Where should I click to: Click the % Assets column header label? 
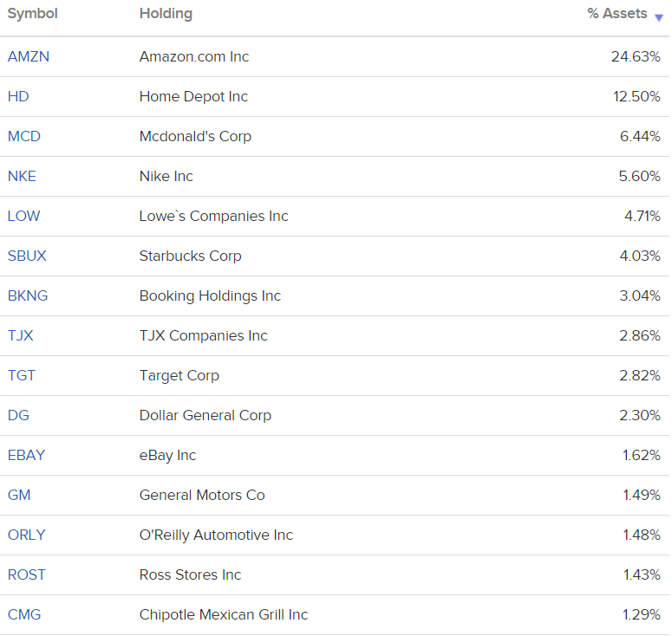coord(617,13)
